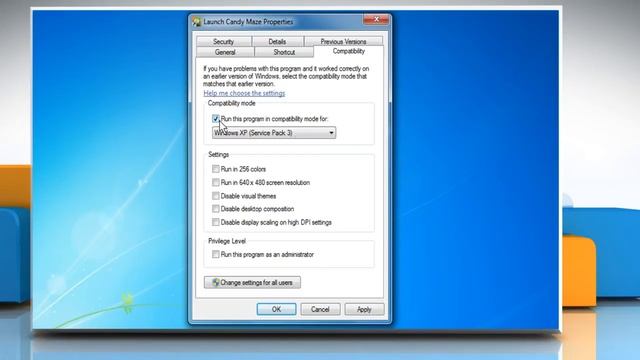Tick Disable display scaling on high DPI

(x=216, y=222)
